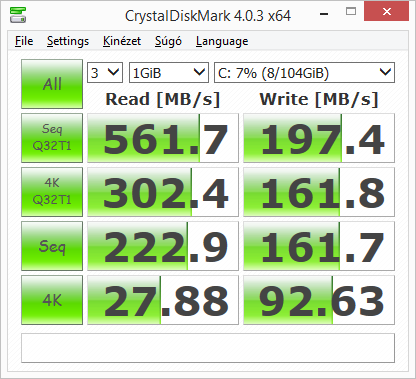416x379 pixels.
Task: Expand the test count dropdown showing 3
Action: click(105, 72)
